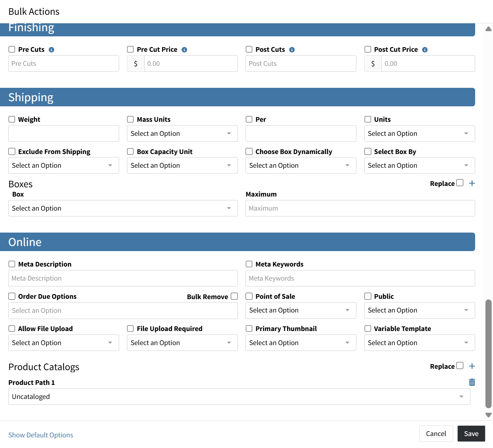Tick the Variable Template checkbox
Image resolution: width=493 pixels, height=448 pixels.
click(368, 328)
